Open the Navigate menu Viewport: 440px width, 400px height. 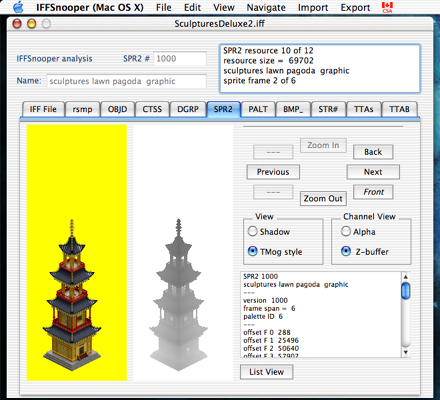coord(266,7)
